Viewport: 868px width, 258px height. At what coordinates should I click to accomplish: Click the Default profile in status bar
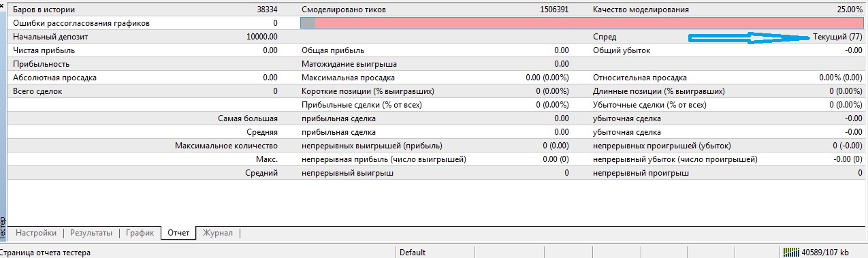413,253
